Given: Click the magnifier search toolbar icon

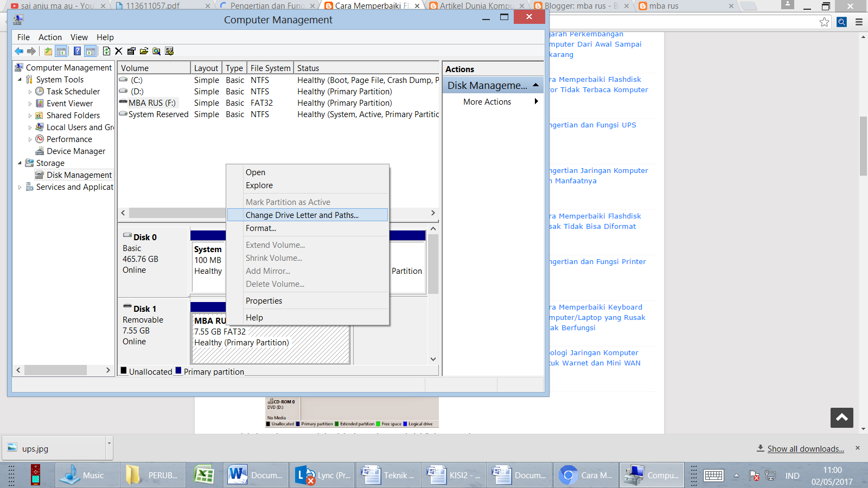Looking at the screenshot, I should pyautogui.click(x=157, y=51).
